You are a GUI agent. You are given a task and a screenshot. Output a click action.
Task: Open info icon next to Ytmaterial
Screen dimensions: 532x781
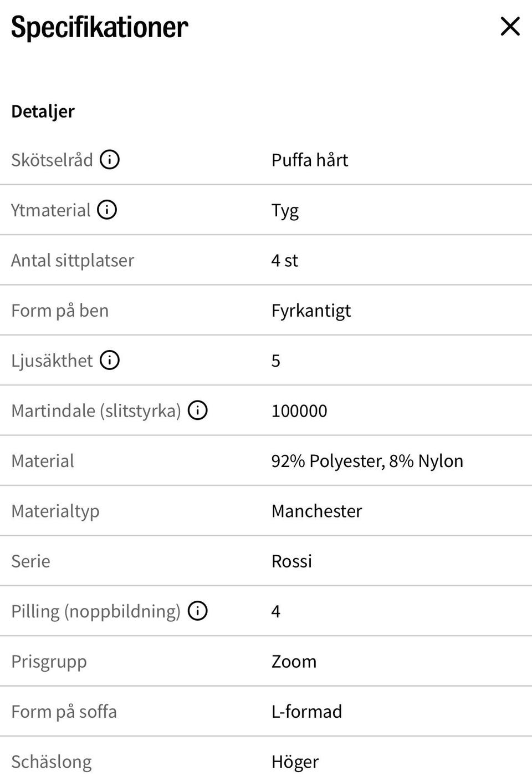[107, 210]
